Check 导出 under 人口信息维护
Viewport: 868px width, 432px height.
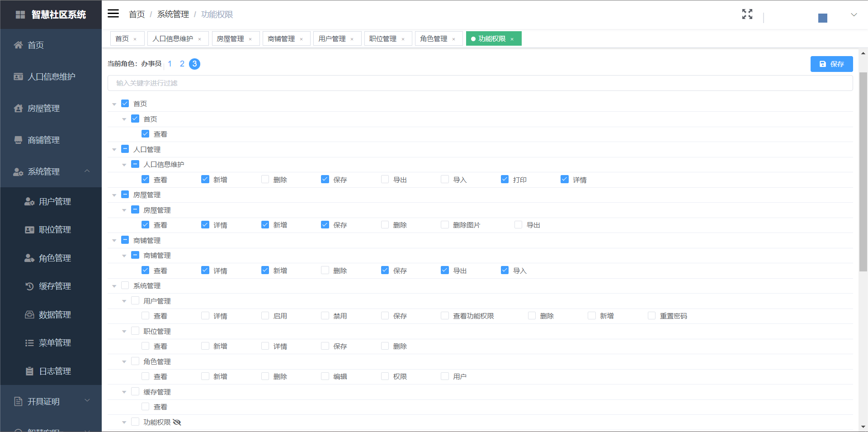click(385, 179)
